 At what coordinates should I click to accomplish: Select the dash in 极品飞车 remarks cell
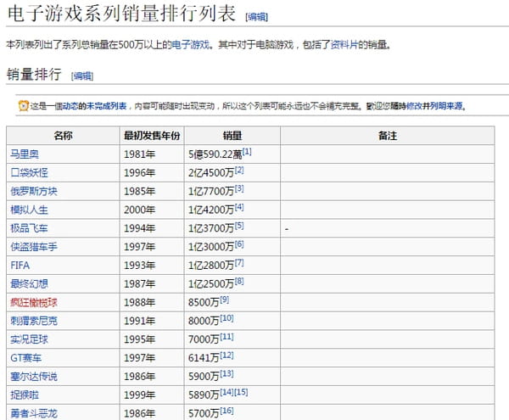287,229
